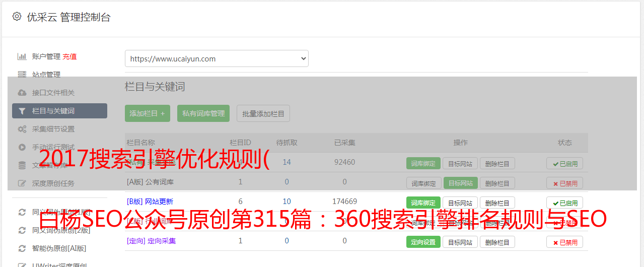Click the 待抓取 column header

(287, 143)
